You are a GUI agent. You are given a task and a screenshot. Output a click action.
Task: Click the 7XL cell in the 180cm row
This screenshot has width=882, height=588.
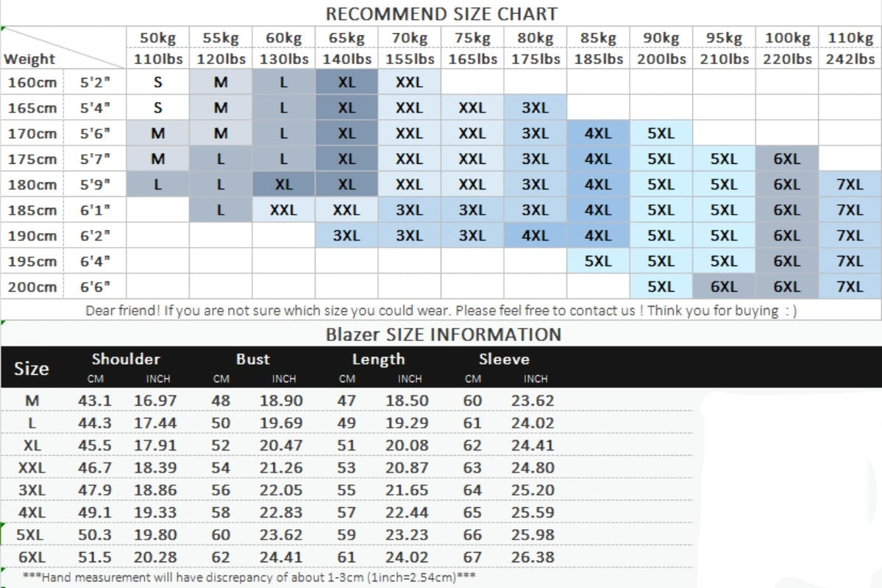click(x=850, y=184)
